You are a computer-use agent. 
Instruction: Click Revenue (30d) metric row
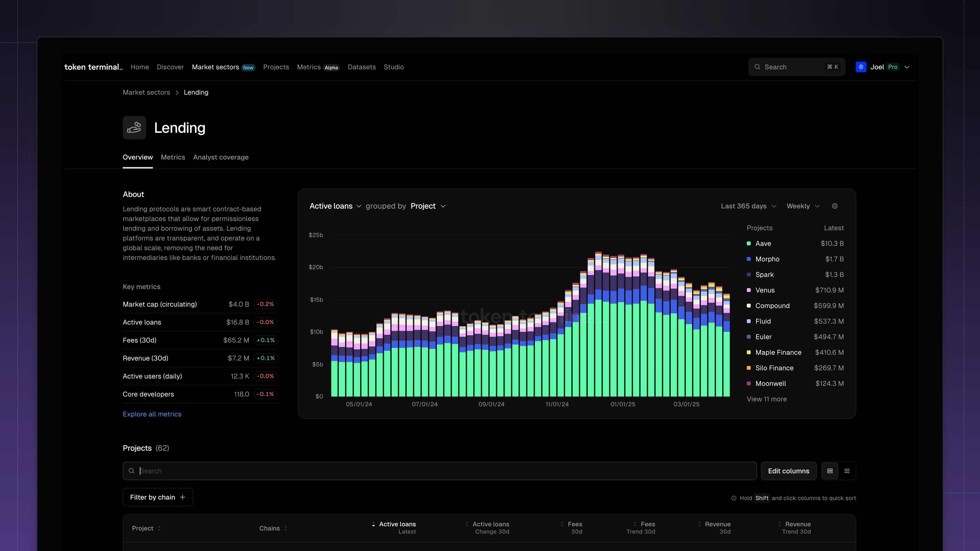201,358
